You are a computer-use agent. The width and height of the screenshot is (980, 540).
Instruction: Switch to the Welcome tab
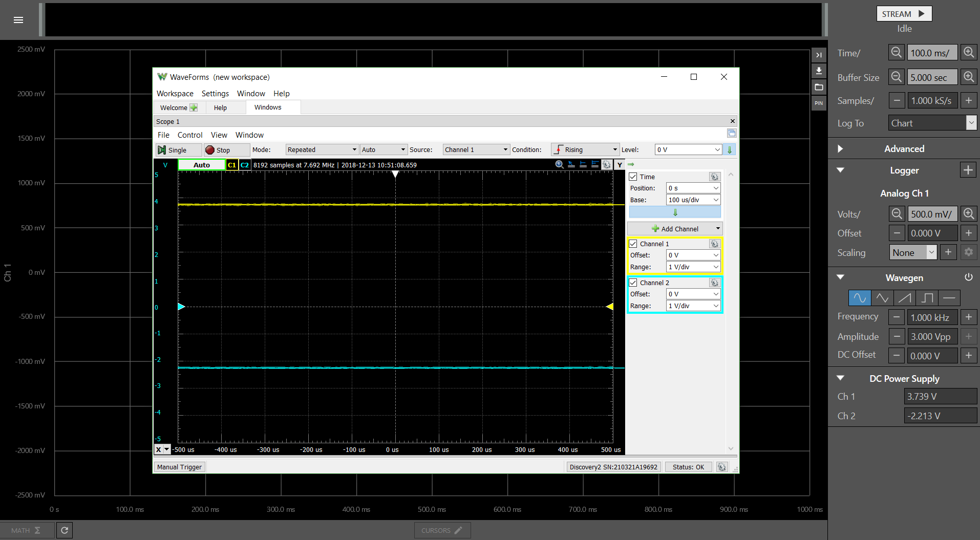point(178,107)
